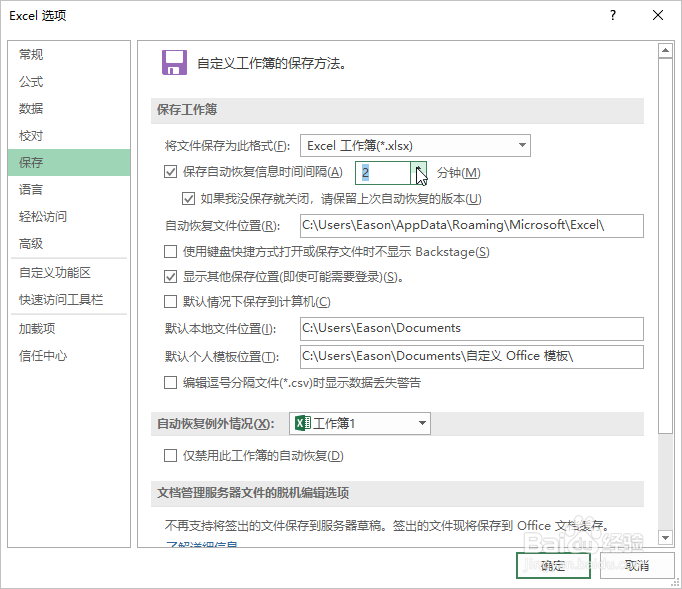Enable 编辑逗号分隔文件 csv 警告 checkbox

point(170,383)
